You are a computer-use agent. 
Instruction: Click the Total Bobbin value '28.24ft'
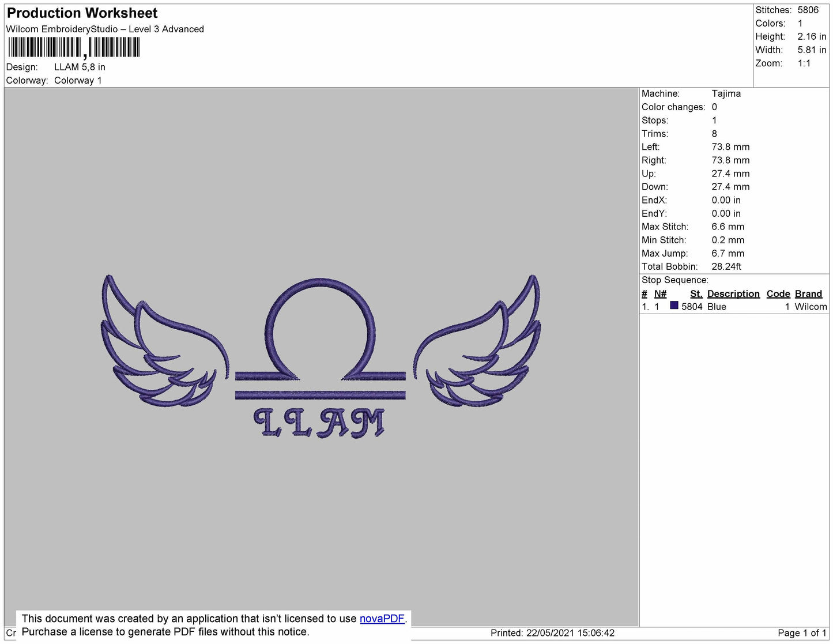coord(726,266)
